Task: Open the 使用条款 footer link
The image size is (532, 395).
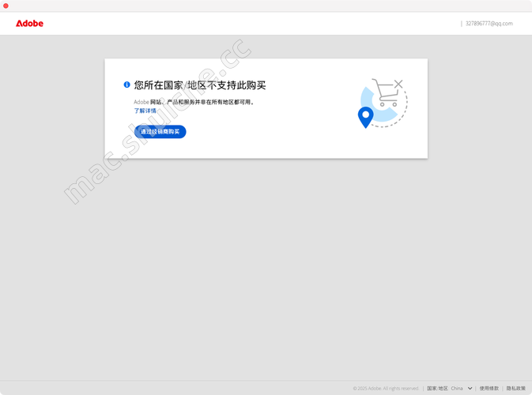Action: tap(489, 388)
